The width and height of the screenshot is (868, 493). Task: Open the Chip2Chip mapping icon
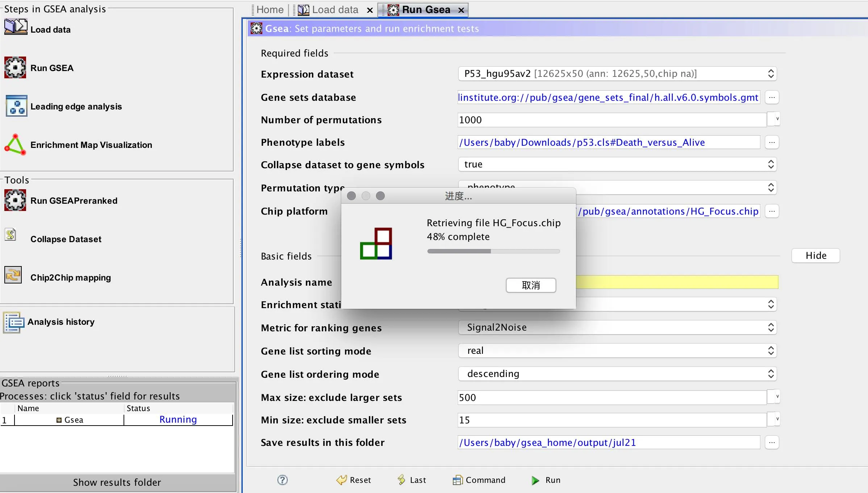click(x=13, y=274)
